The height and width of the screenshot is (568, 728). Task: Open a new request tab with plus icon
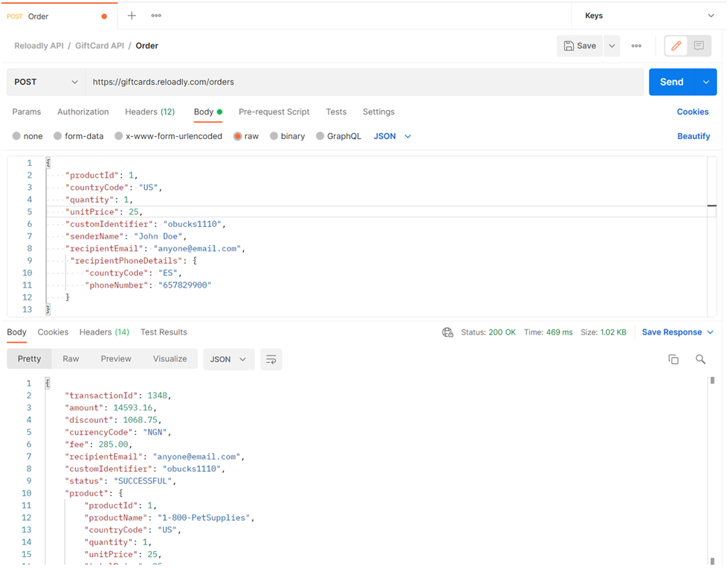[x=132, y=16]
